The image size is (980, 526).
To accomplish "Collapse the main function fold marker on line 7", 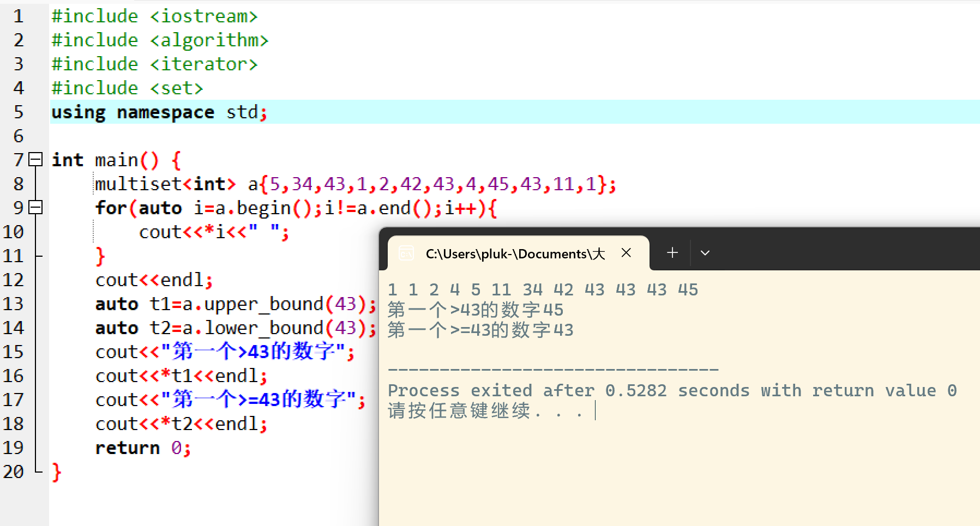I will [x=35, y=160].
